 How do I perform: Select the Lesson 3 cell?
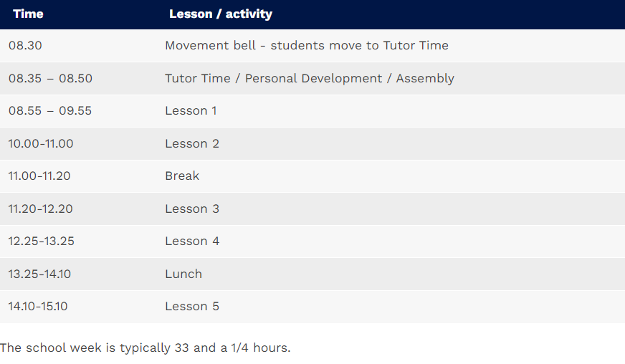pos(192,209)
